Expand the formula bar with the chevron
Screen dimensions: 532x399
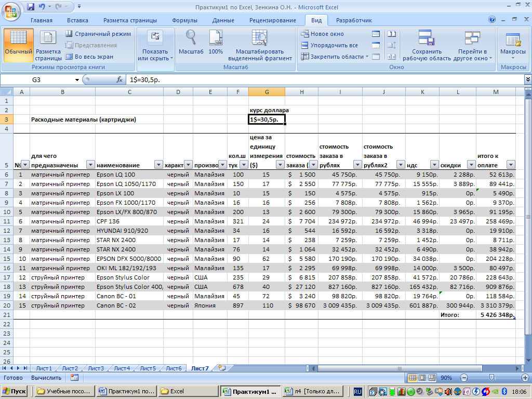tap(528, 79)
